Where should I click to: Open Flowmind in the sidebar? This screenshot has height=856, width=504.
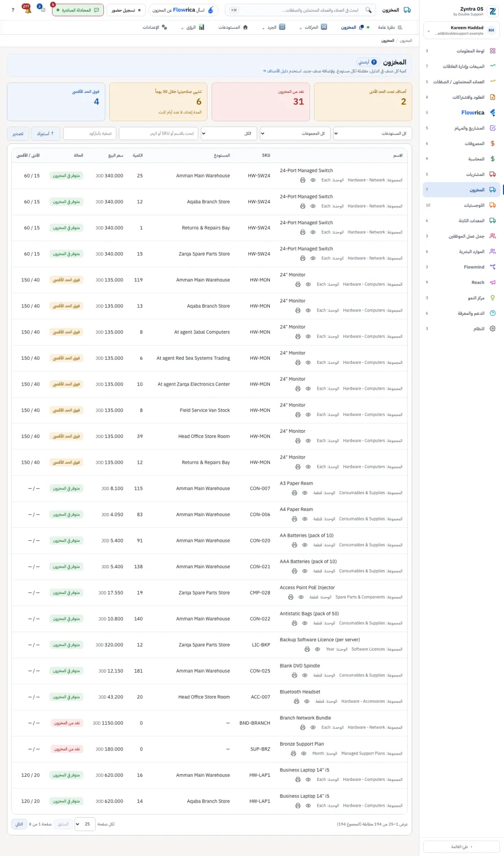pyautogui.click(x=462, y=267)
